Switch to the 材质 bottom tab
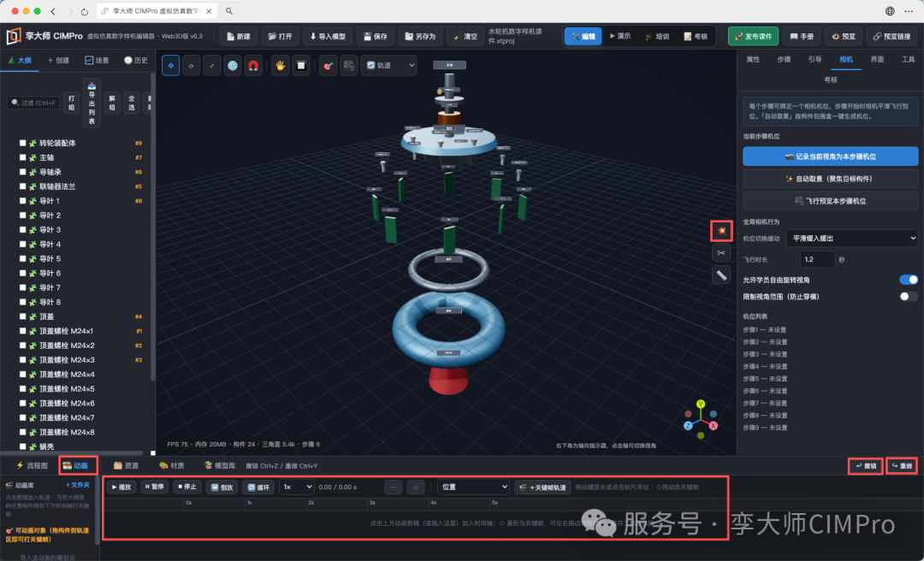Viewport: 924px width, 561px height. [x=171, y=465]
